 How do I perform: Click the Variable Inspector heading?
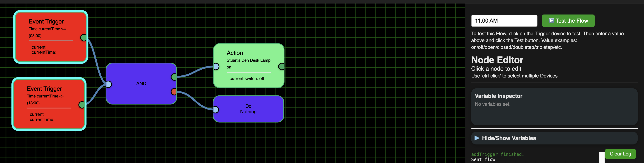tap(498, 96)
